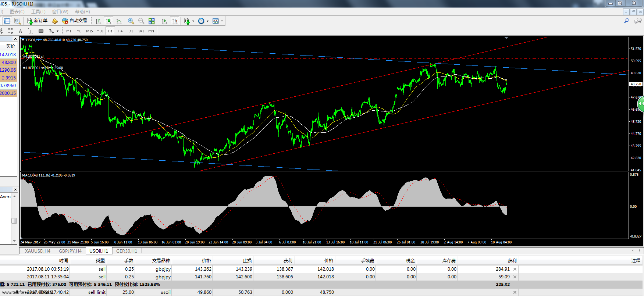Click the chart shift triangle marker
644x296 pixels.
click(506, 38)
